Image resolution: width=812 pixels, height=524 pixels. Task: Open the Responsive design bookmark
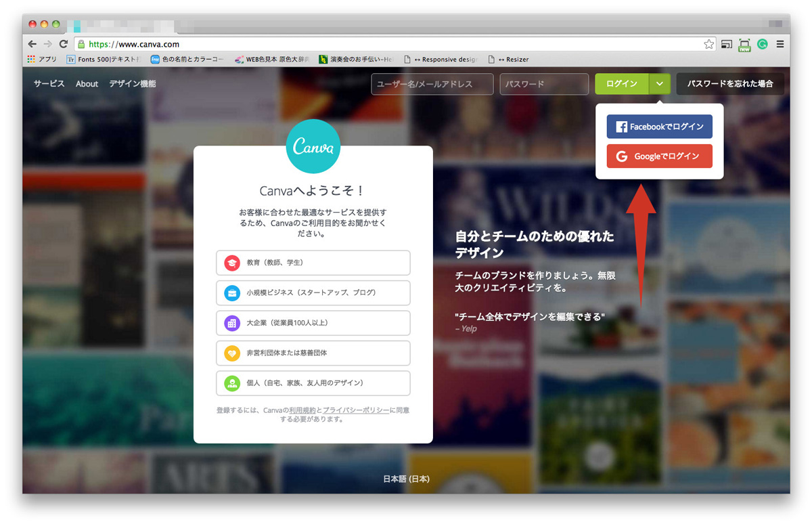[441, 60]
